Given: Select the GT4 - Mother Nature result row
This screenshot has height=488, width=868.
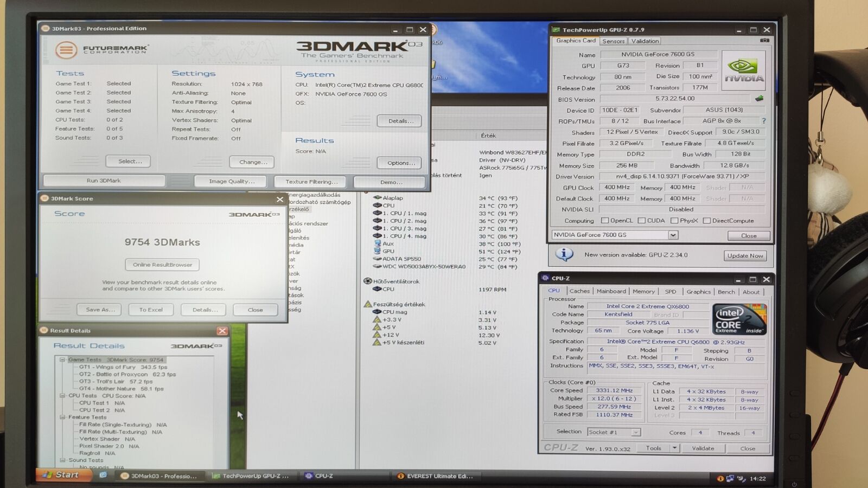Looking at the screenshot, I should click(x=121, y=388).
